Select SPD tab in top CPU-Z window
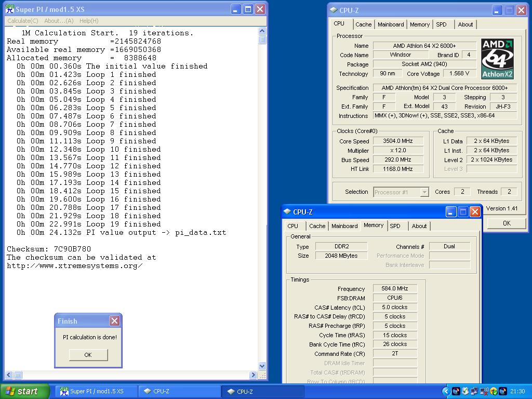The image size is (532, 399). (442, 24)
